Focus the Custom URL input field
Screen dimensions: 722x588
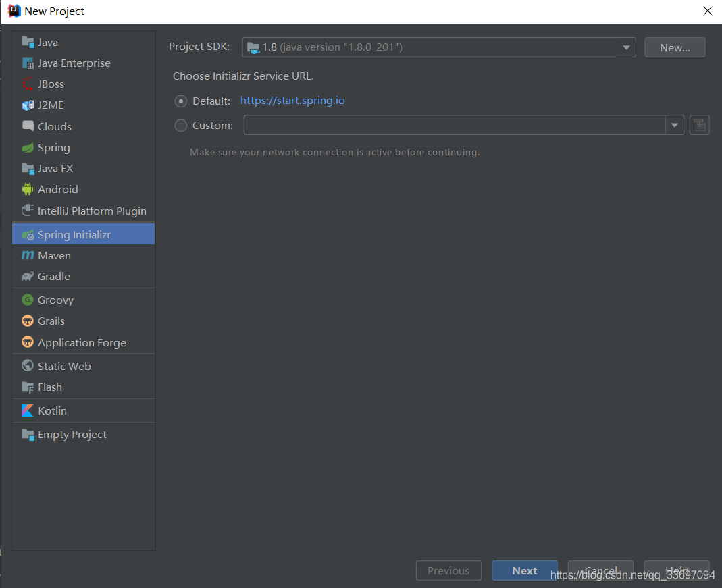coord(454,125)
